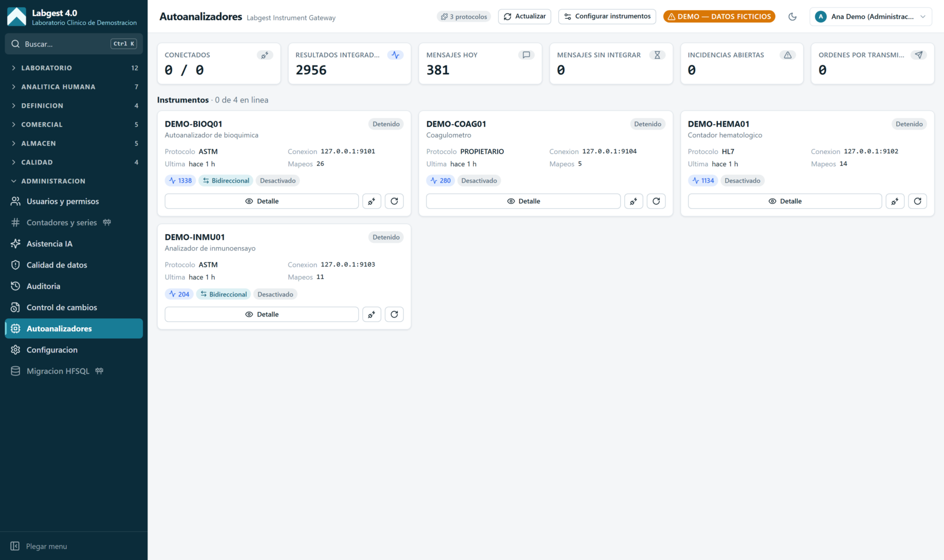The height and width of the screenshot is (560, 944).
Task: Expand the LABORATORIO sidebar section
Action: click(74, 68)
